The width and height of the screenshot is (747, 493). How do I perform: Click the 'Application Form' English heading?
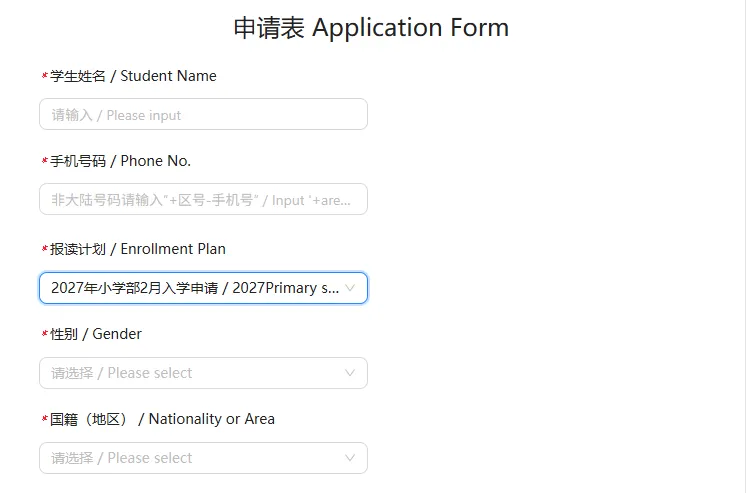[411, 28]
